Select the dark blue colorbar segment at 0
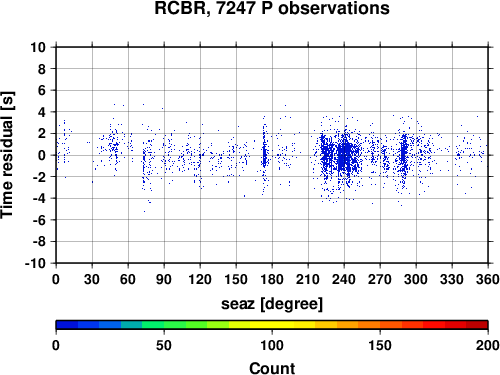 click(67, 325)
